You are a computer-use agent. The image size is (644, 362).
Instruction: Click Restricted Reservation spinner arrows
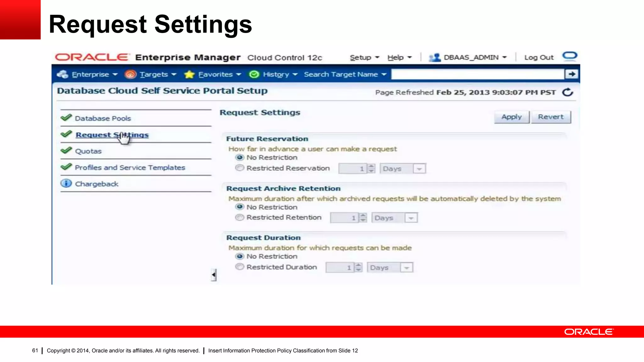coord(371,169)
